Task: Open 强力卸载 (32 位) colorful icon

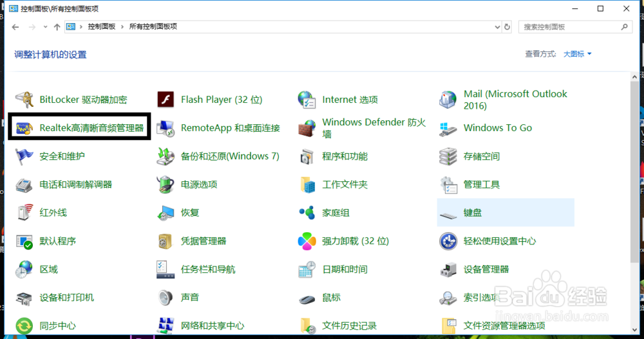Action: 307,241
